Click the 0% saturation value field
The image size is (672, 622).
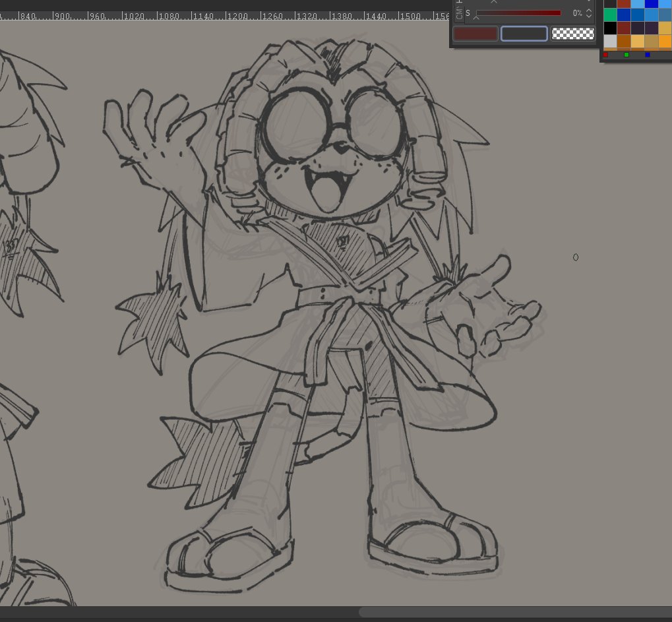tap(576, 13)
